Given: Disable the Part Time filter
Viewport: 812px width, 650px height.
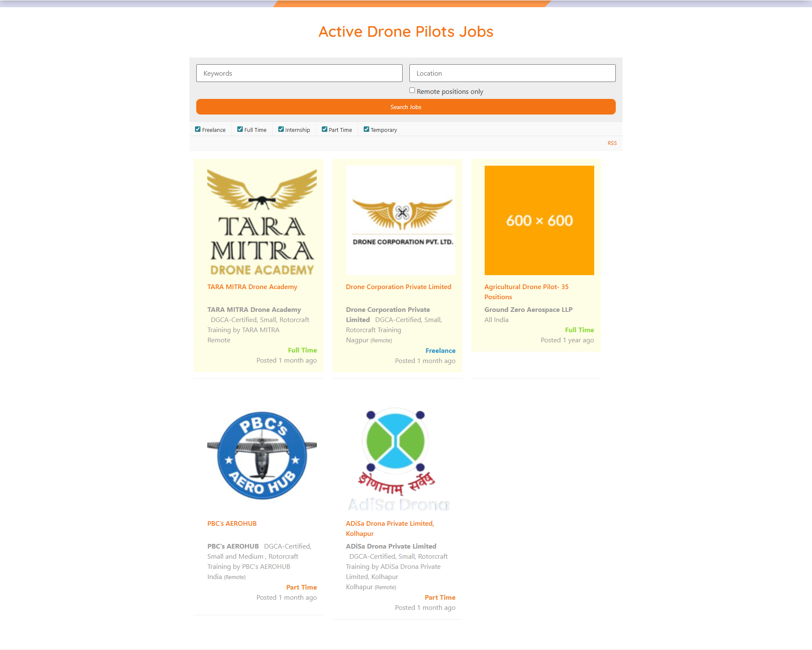Looking at the screenshot, I should tap(324, 129).
